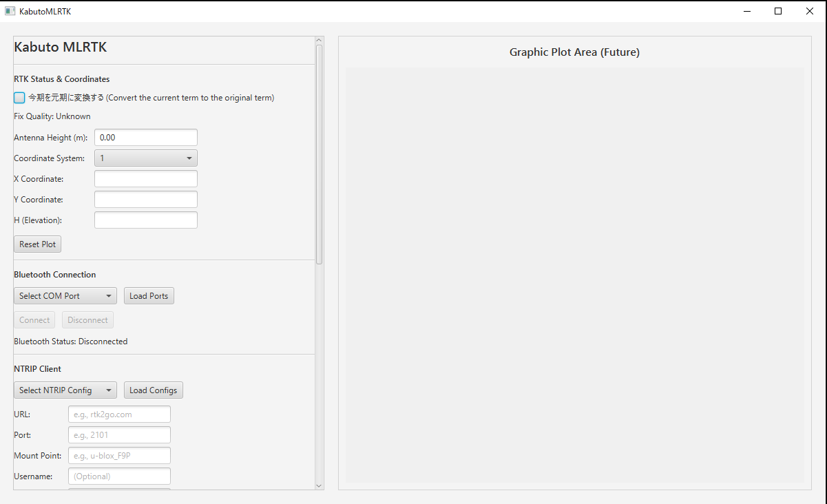Click the H (Elevation) input field

(x=146, y=220)
